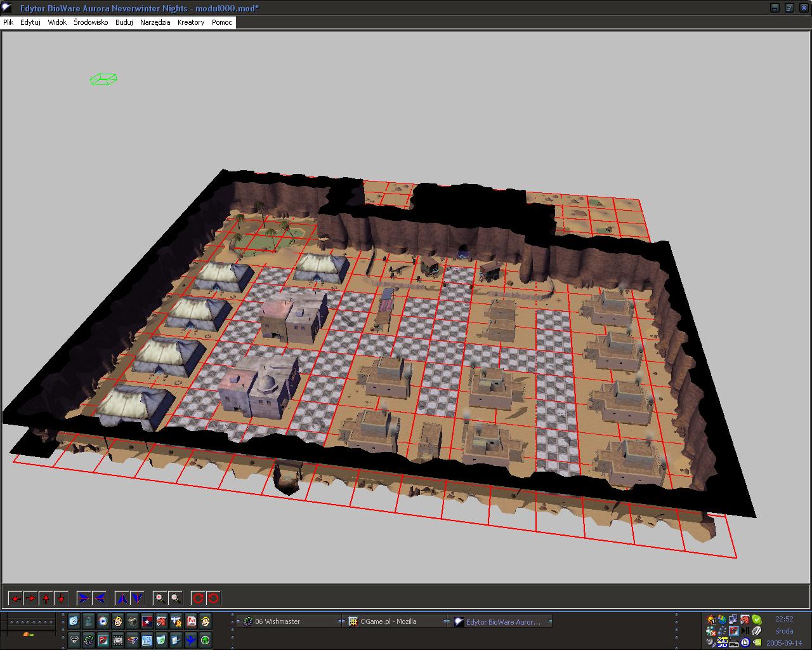
Task: Click the red clockwise rotate icon
Action: tap(198, 598)
